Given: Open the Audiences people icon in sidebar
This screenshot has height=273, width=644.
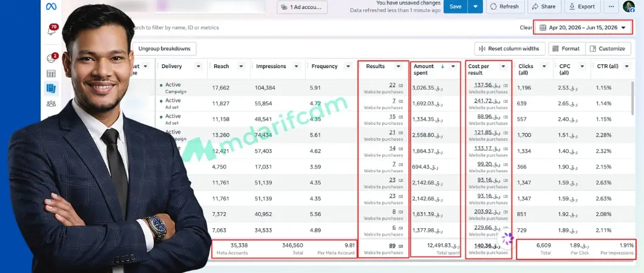Looking at the screenshot, I should pyautogui.click(x=52, y=104).
